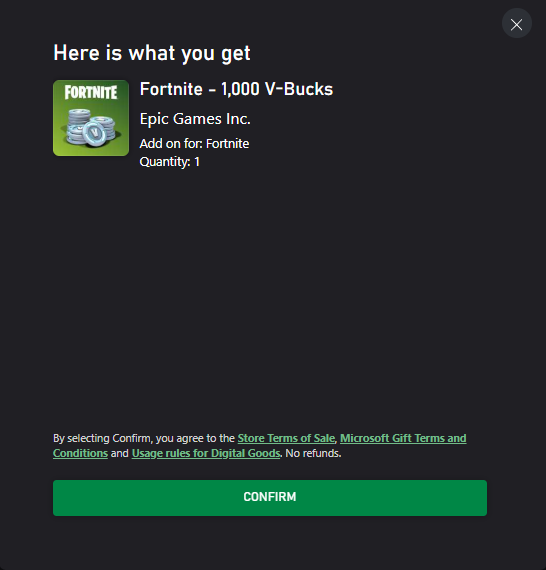Click the By selecting Confirm agreement text

pyautogui.click(x=144, y=438)
